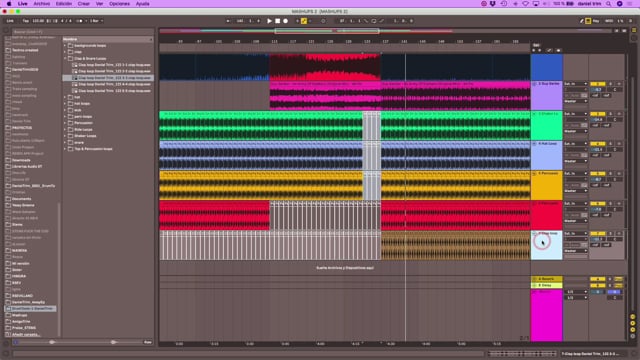
Task: Collapse the Clap & Snare Loops folder
Action: point(65,58)
